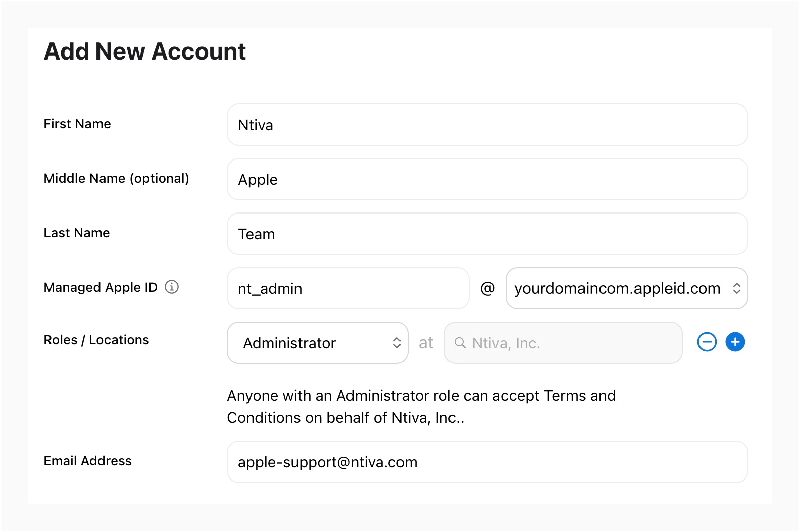800x532 pixels.
Task: Click the Last Name label
Action: pos(77,233)
